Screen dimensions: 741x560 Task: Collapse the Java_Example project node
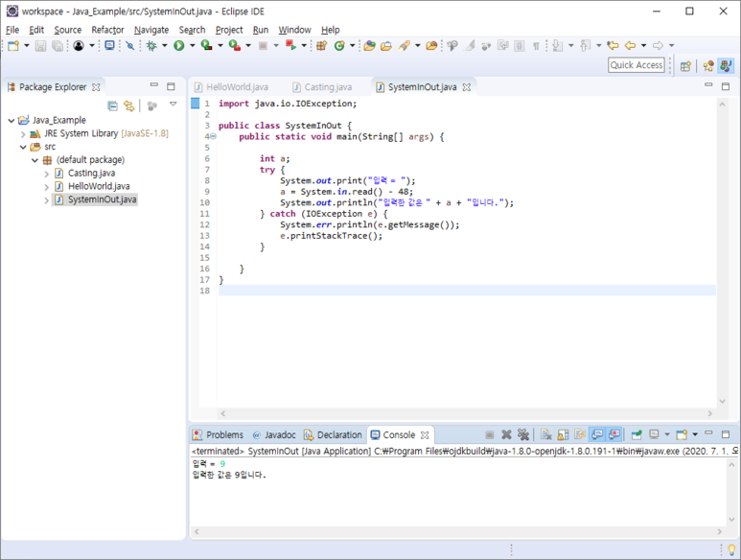pos(12,121)
